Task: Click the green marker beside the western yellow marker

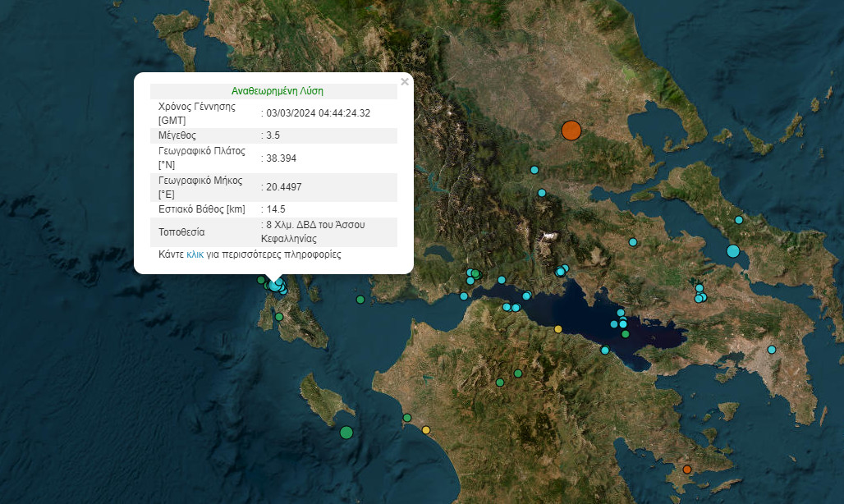Action: coord(406,419)
